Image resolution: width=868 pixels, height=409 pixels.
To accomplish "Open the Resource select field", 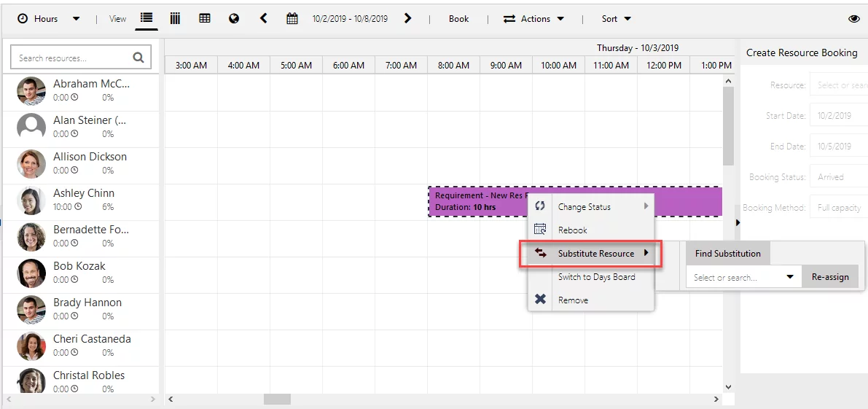I will (x=839, y=85).
